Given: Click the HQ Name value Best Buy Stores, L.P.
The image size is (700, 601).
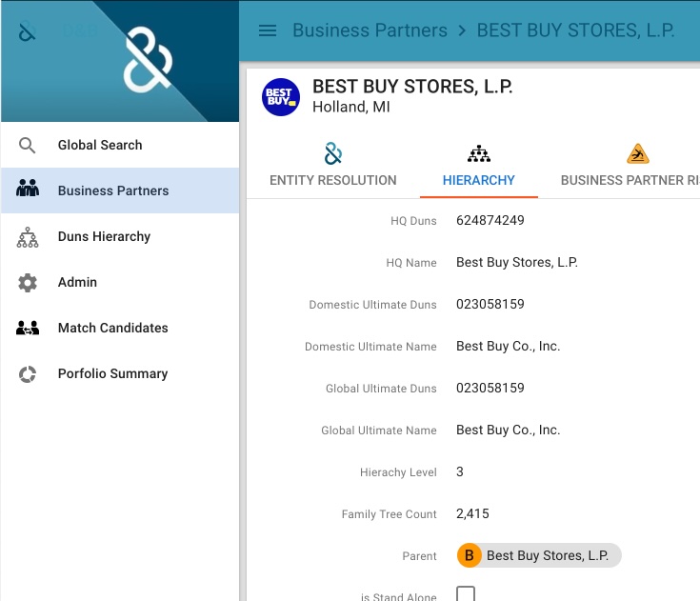Looking at the screenshot, I should click(517, 262).
